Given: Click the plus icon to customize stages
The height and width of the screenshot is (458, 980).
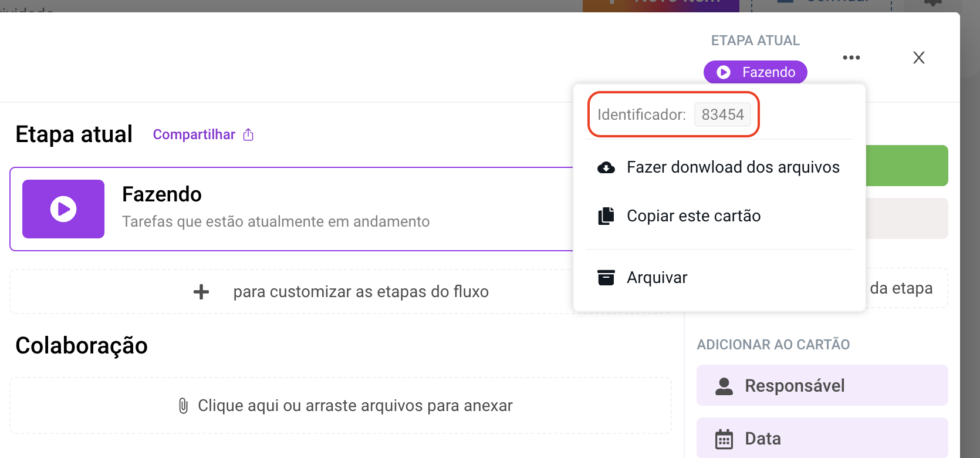Looking at the screenshot, I should tap(201, 292).
